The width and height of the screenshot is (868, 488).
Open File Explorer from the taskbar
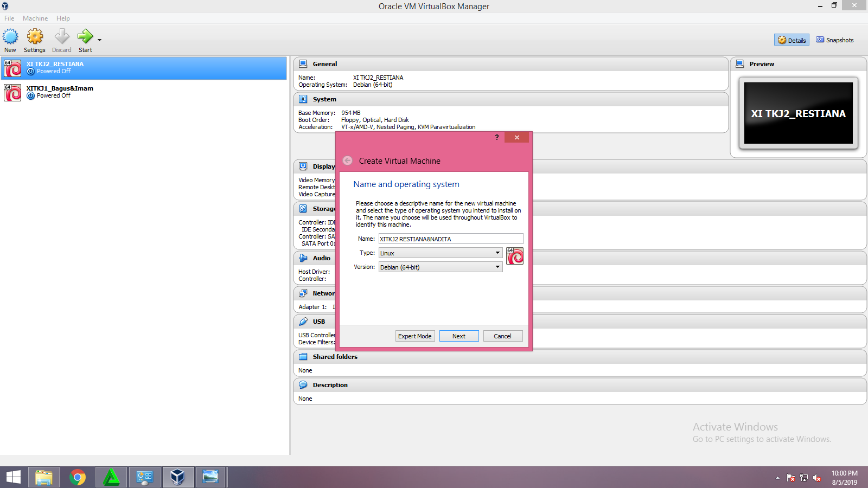coord(44,477)
